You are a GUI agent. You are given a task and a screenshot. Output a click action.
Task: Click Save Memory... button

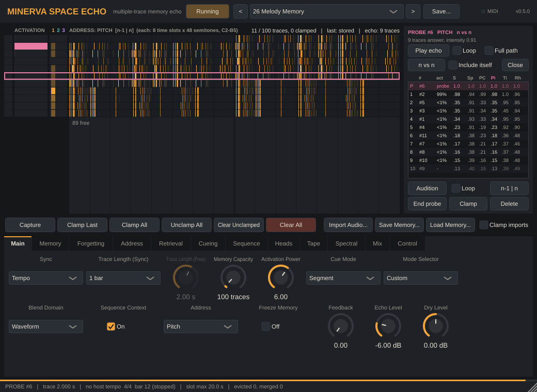399,225
